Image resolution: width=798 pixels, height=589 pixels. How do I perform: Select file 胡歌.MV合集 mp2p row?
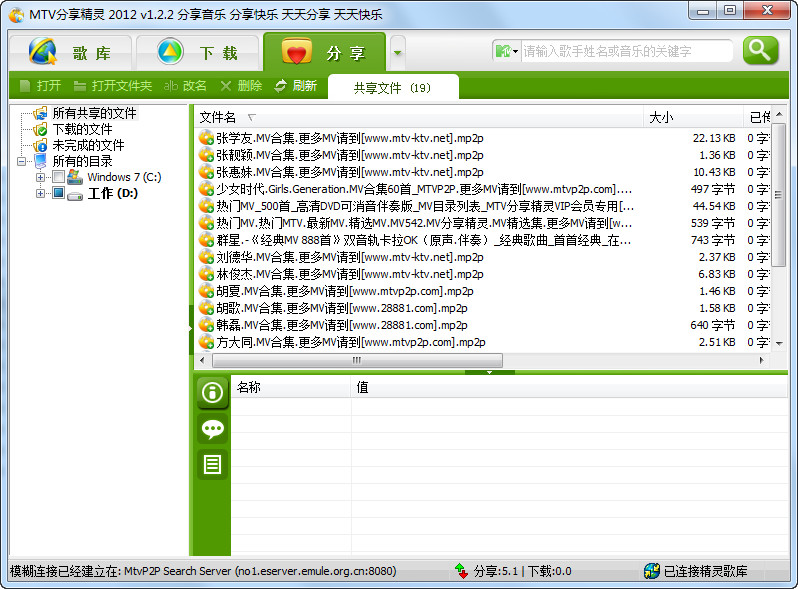484,308
